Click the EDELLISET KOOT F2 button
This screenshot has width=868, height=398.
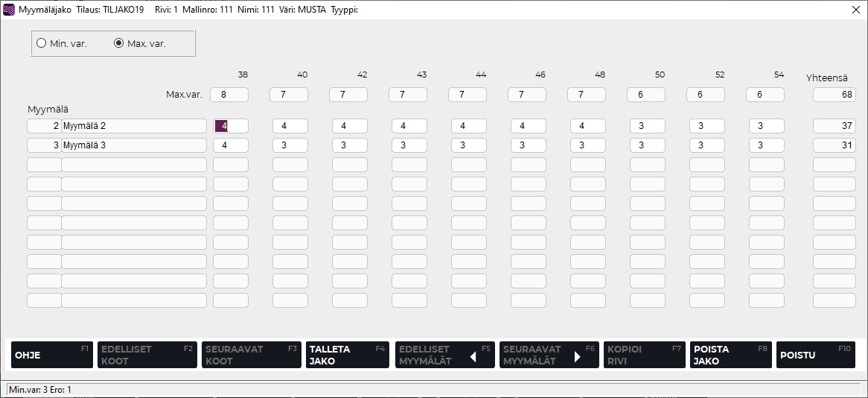pos(147,355)
